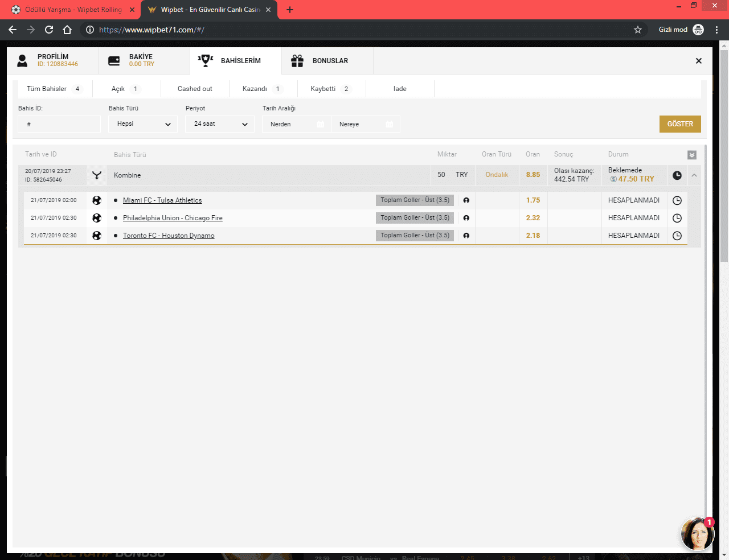Click the 1.75 odds value

533,200
